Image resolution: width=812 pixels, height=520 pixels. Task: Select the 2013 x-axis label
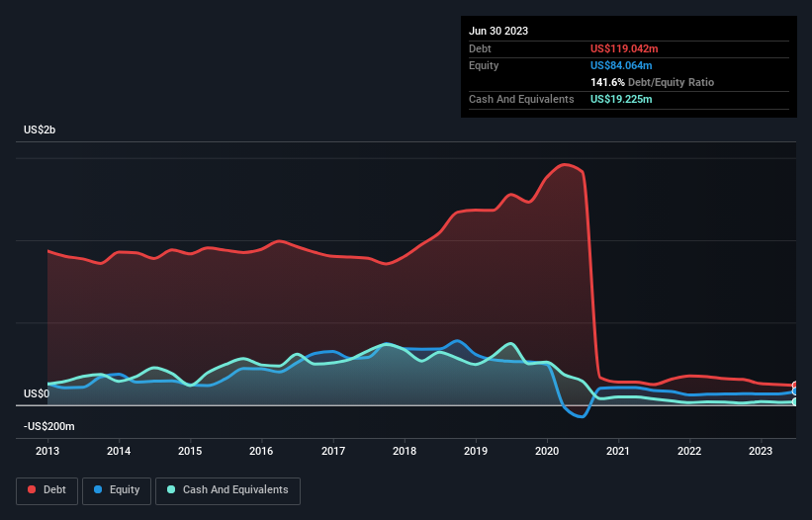coord(47,451)
